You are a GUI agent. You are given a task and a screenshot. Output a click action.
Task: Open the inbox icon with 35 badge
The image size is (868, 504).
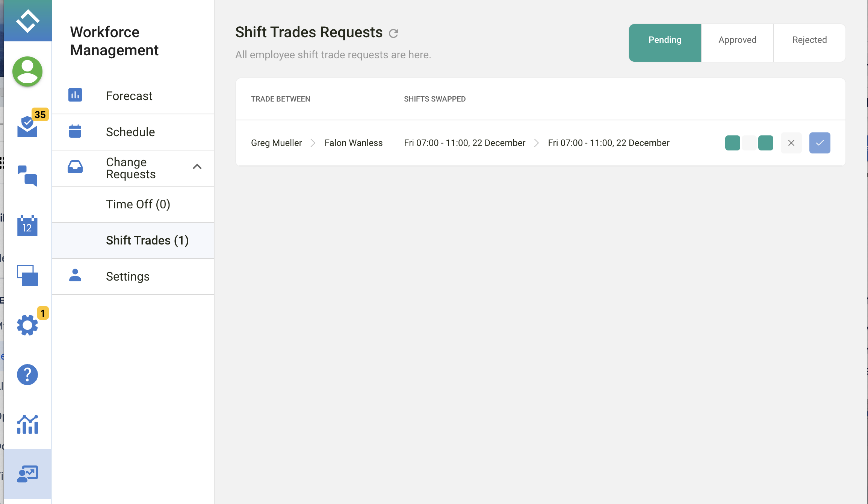[27, 127]
